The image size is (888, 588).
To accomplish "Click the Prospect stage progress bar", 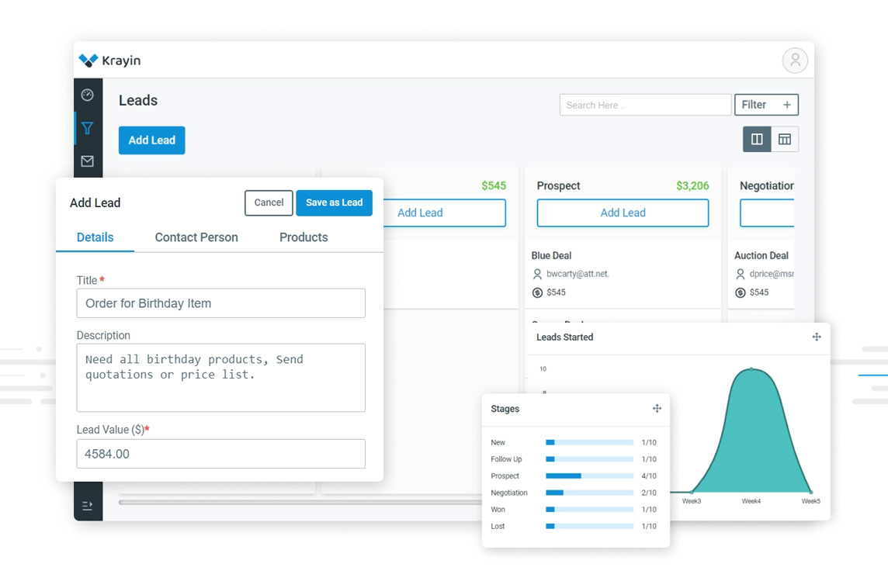I will click(x=590, y=476).
